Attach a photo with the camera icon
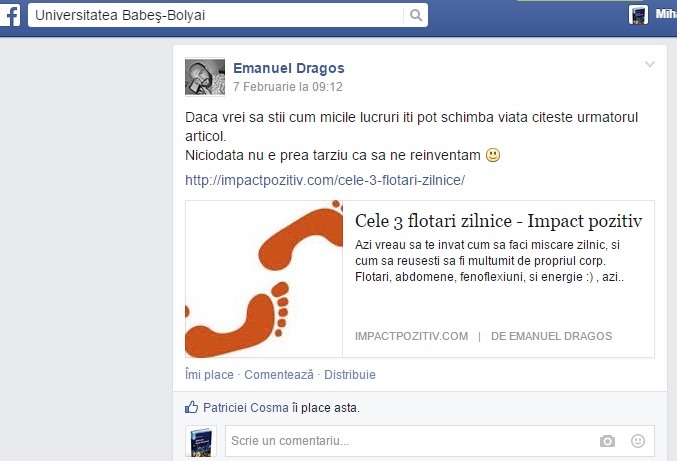This screenshot has width=677, height=461. click(607, 441)
